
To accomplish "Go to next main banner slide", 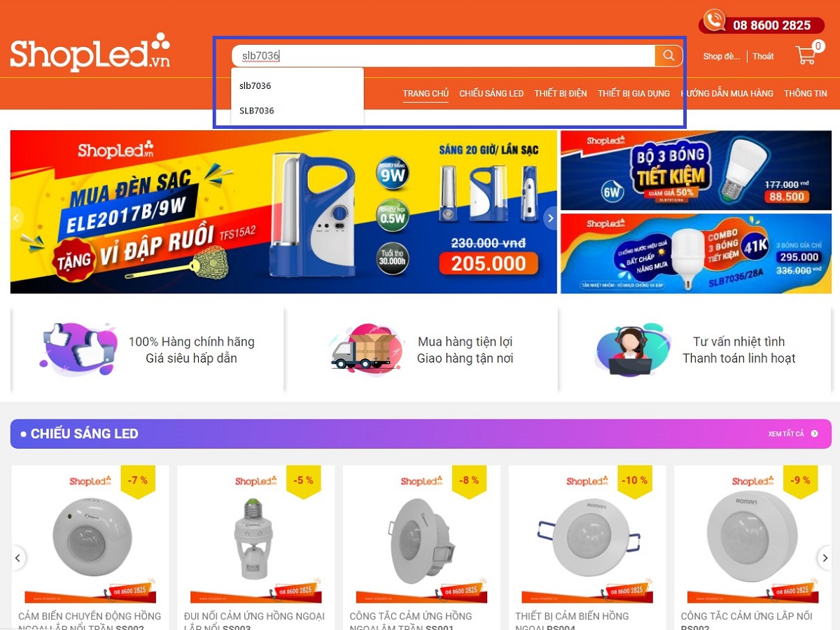I will pyautogui.click(x=550, y=218).
